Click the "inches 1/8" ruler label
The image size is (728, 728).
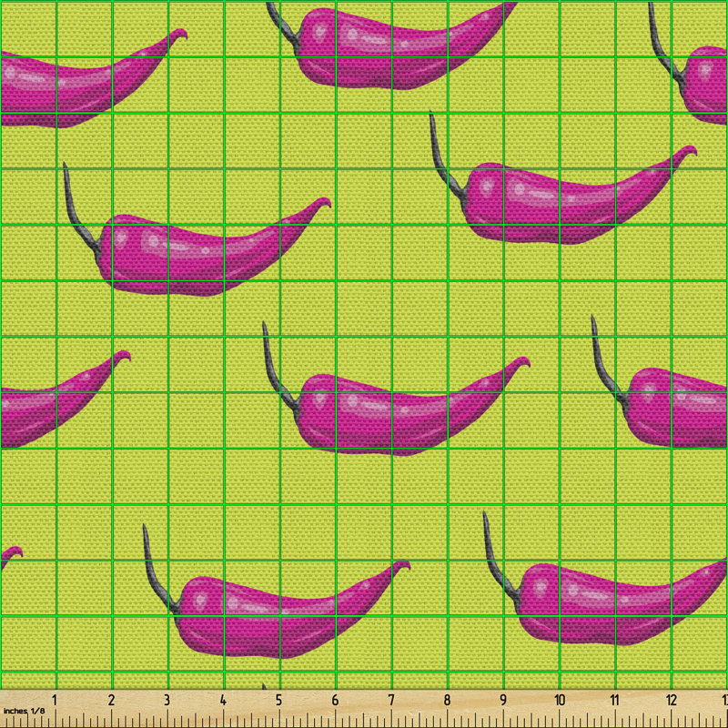tap(24, 711)
